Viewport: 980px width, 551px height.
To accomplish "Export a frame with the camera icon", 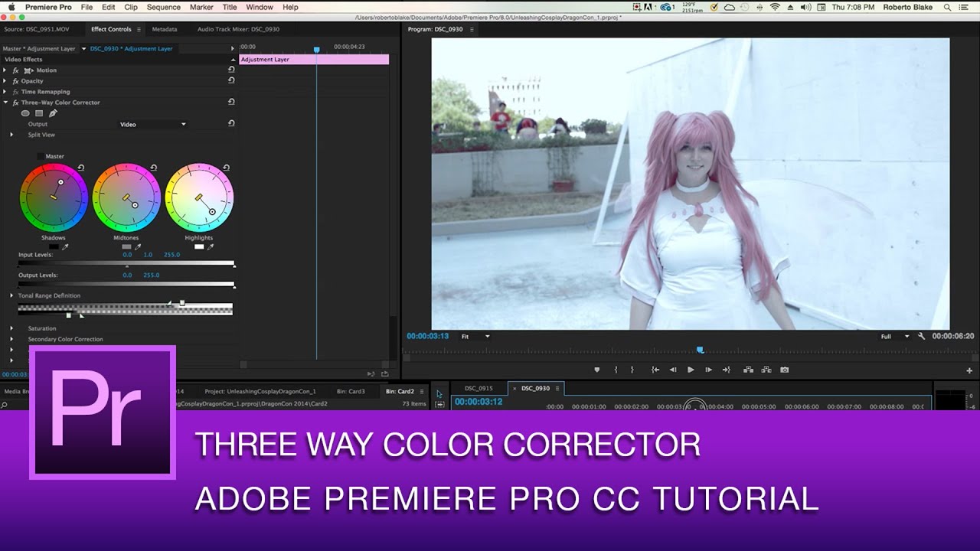I will click(784, 370).
